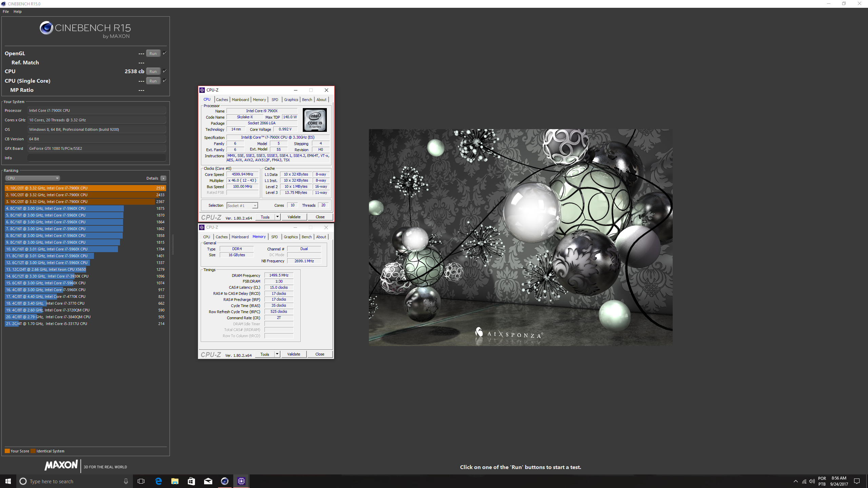Open Bench tab in bottom CPU-Z window
This screenshot has width=868, height=488.
click(x=307, y=237)
